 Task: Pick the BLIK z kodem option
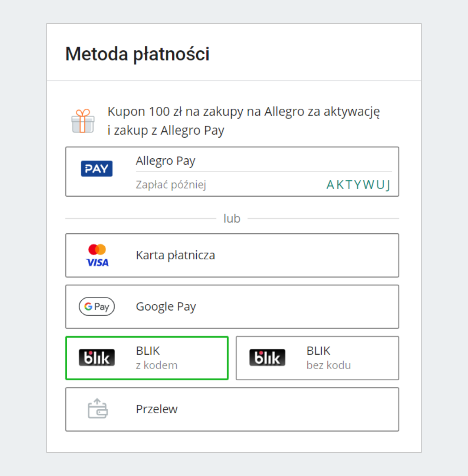click(148, 351)
